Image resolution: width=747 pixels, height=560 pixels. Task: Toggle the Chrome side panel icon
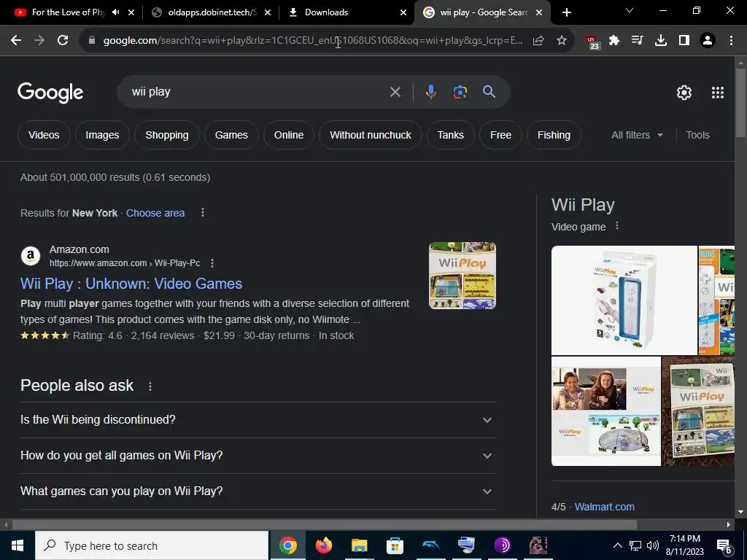pos(684,41)
